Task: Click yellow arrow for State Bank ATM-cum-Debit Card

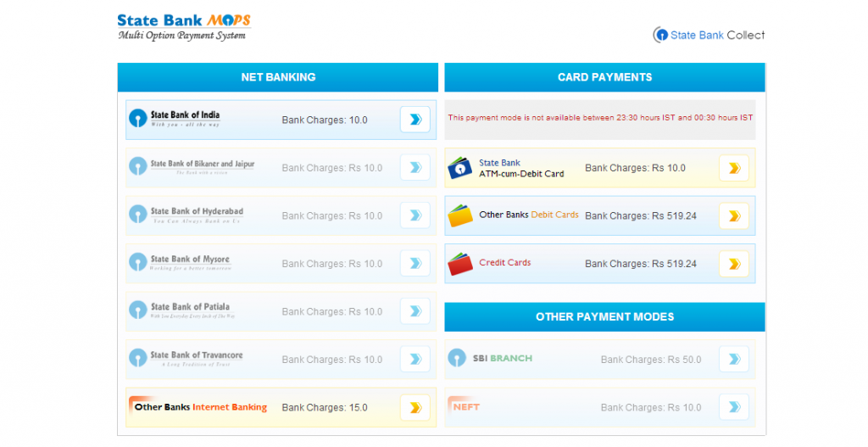Action: point(734,168)
